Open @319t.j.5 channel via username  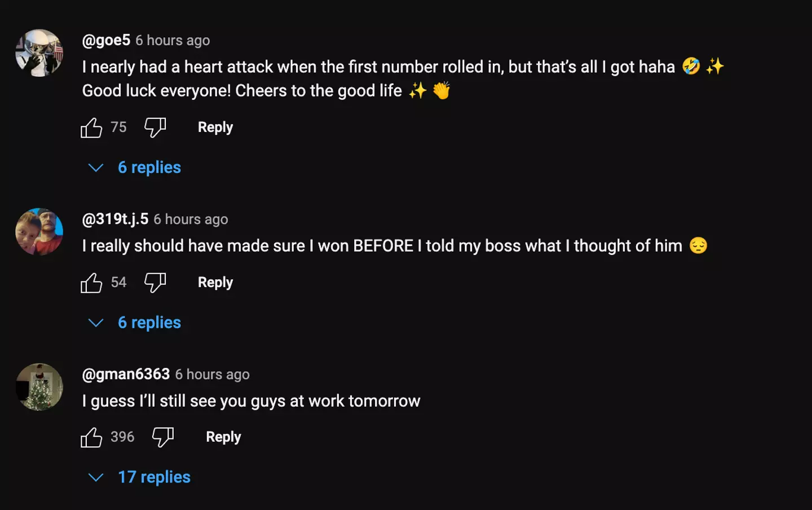(115, 219)
